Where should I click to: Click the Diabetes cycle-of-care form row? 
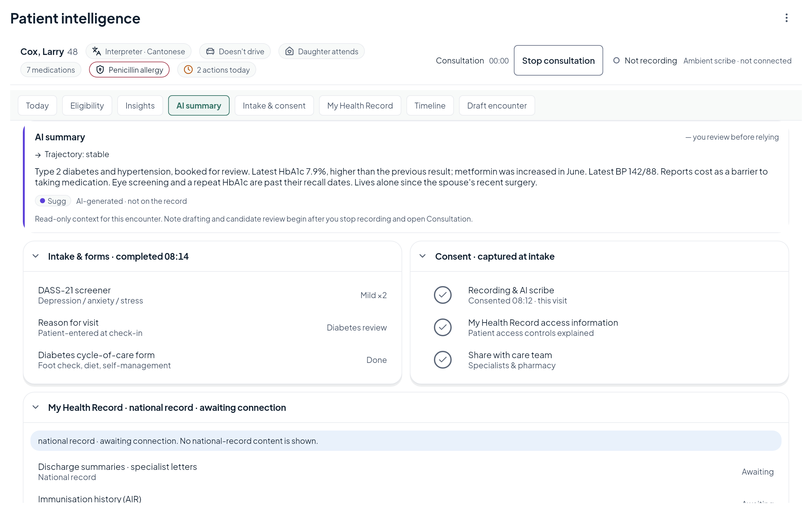click(213, 360)
